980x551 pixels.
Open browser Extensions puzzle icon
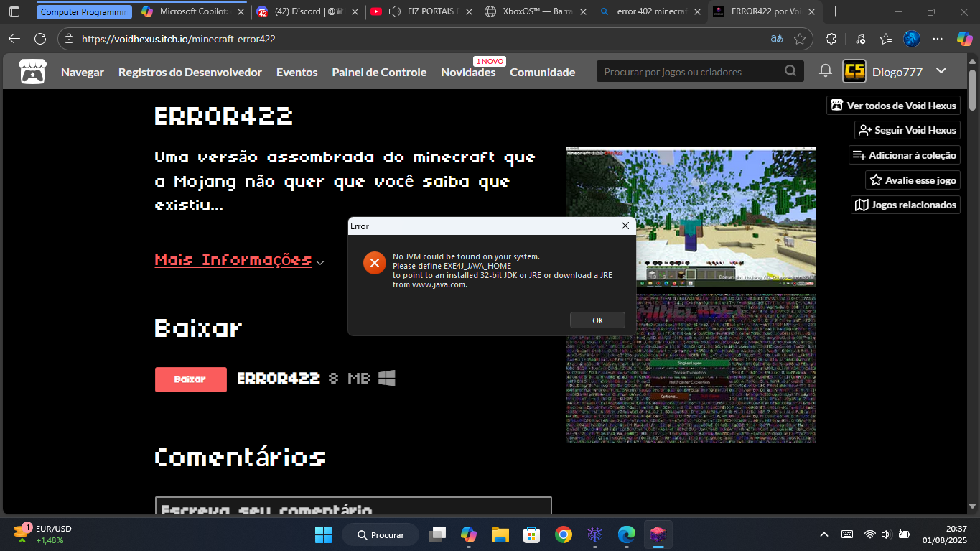[x=831, y=39]
